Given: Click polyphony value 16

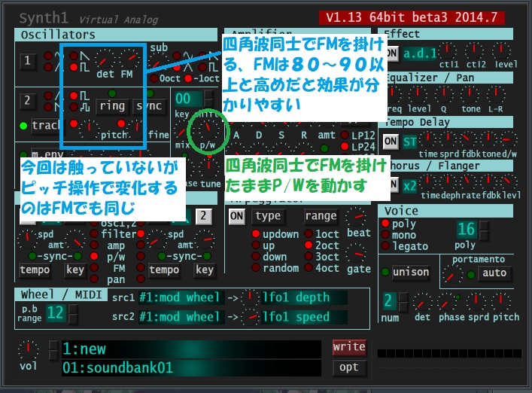Looking at the screenshot, I should click(x=467, y=230).
